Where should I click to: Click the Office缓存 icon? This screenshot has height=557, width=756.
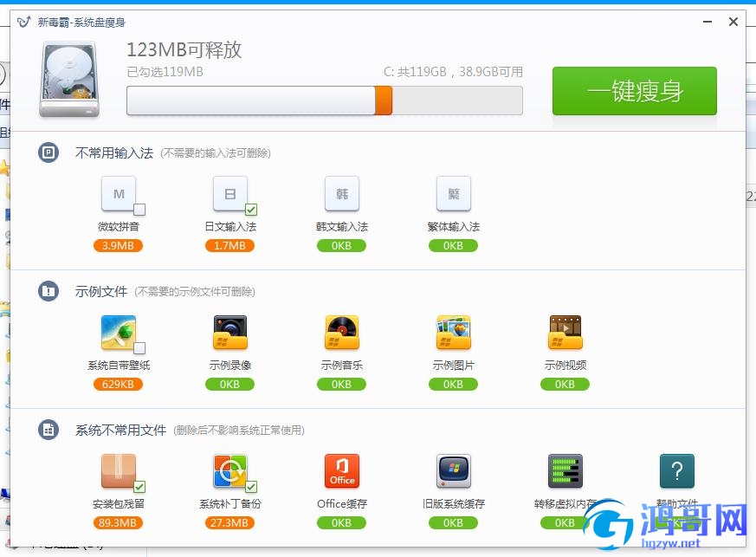click(342, 470)
